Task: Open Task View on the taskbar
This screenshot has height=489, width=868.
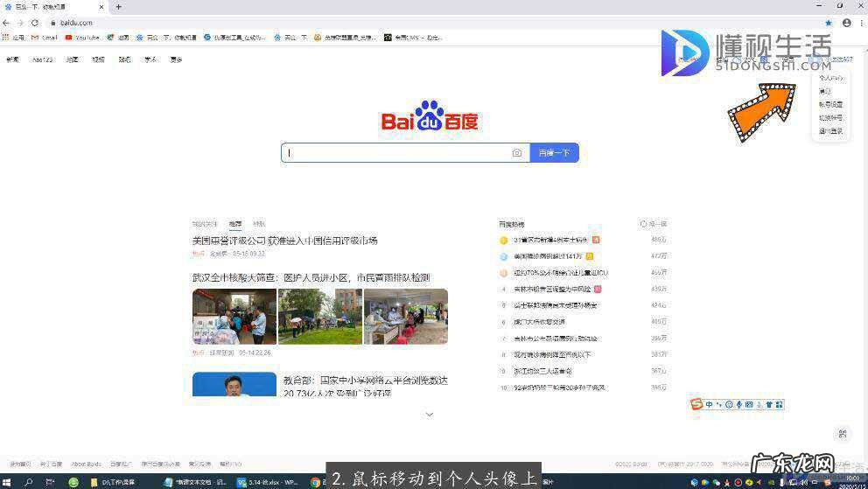Action: pyautogui.click(x=50, y=482)
